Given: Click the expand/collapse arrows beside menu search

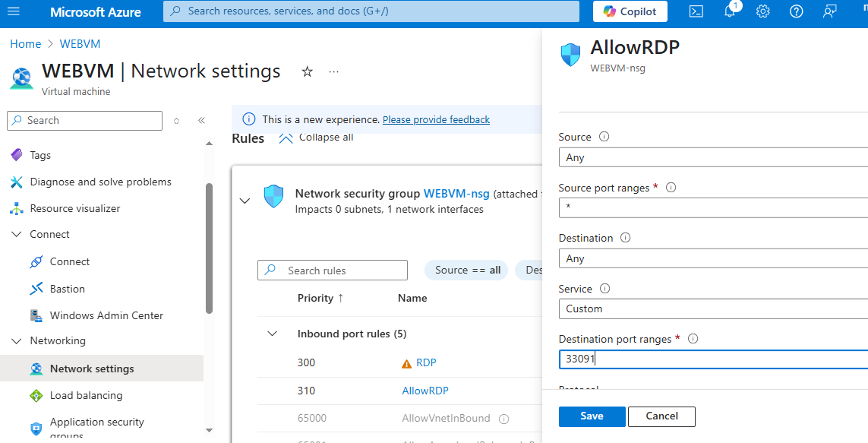Looking at the screenshot, I should coord(176,121).
